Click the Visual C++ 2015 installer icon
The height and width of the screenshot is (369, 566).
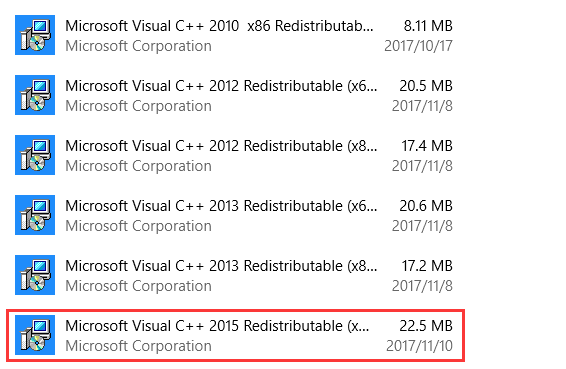coord(35,335)
